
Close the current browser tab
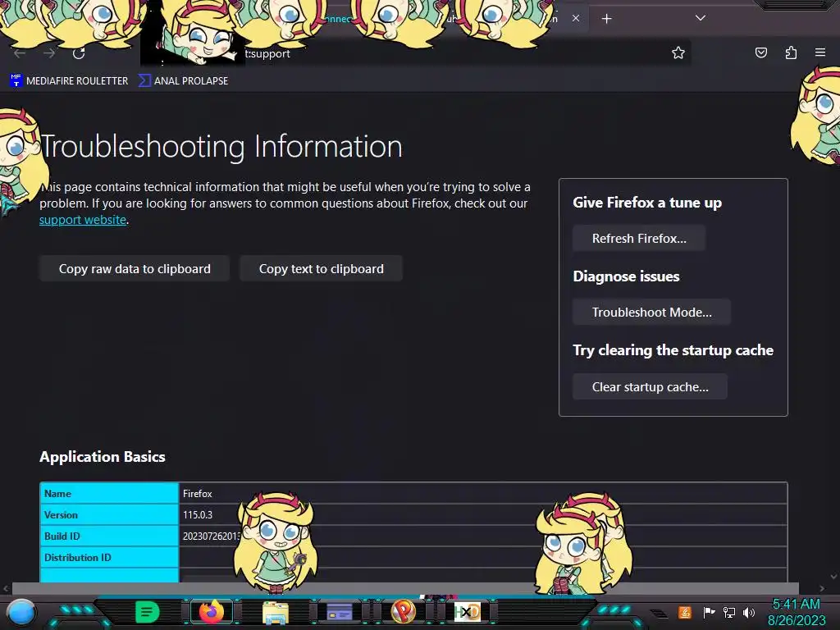(x=575, y=18)
